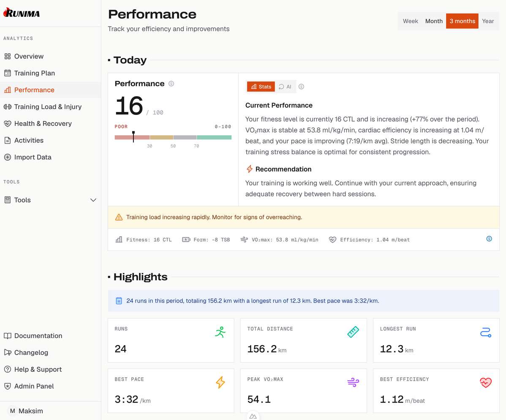Click the Runima logo
The height and width of the screenshot is (420, 506).
click(21, 13)
